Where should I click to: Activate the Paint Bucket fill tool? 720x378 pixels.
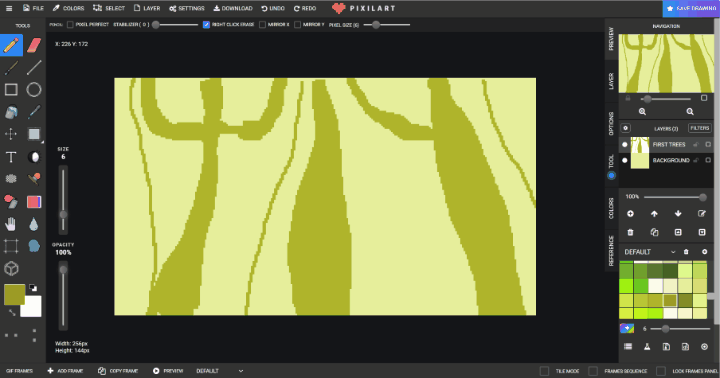point(11,112)
